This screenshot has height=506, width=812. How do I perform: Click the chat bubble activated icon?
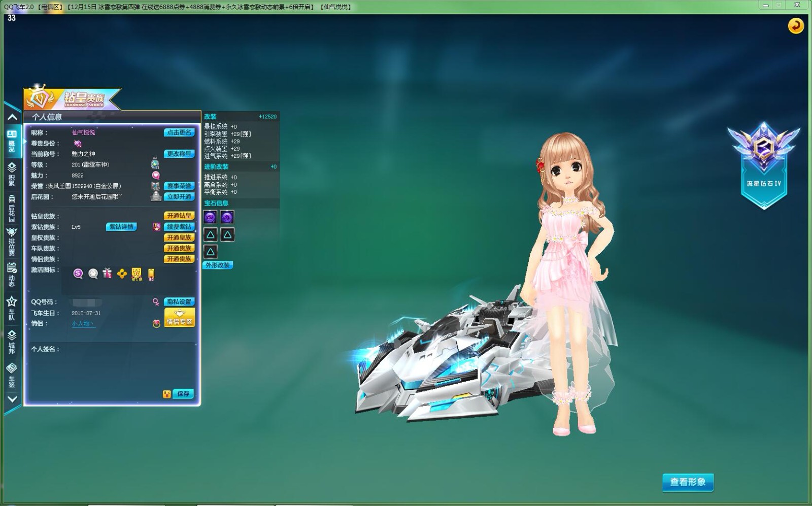[x=93, y=274]
